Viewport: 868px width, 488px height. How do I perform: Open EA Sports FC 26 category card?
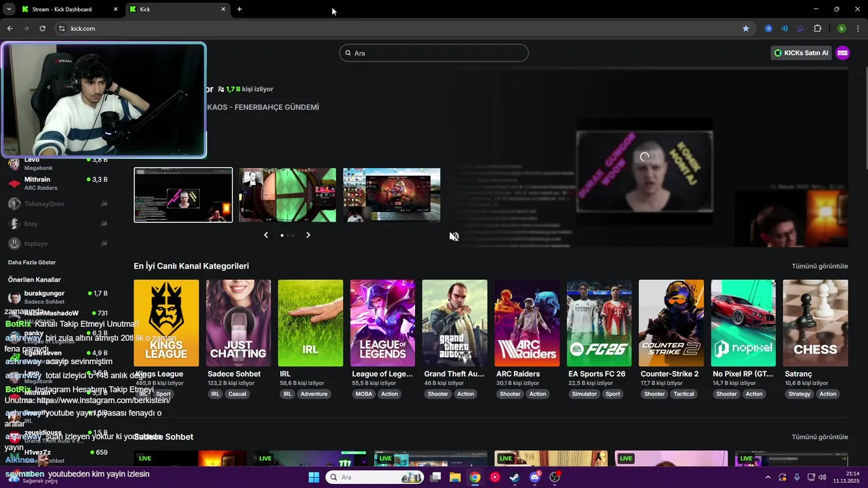pyautogui.click(x=599, y=323)
